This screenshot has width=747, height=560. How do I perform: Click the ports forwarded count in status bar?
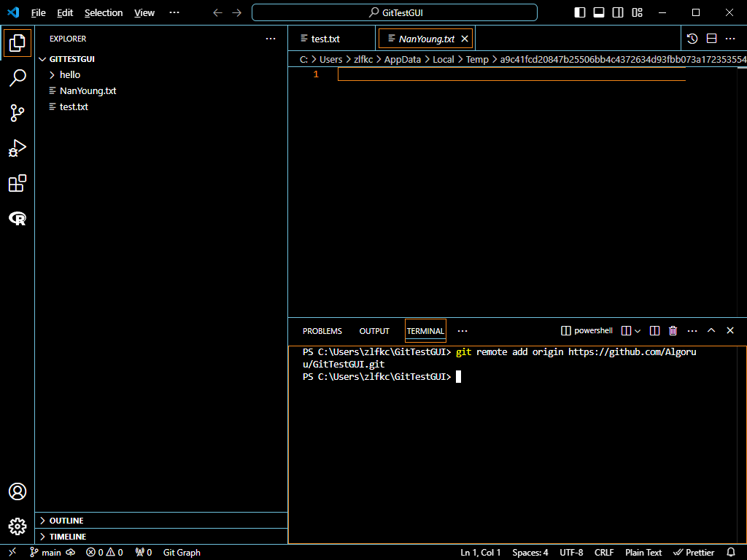[144, 553]
